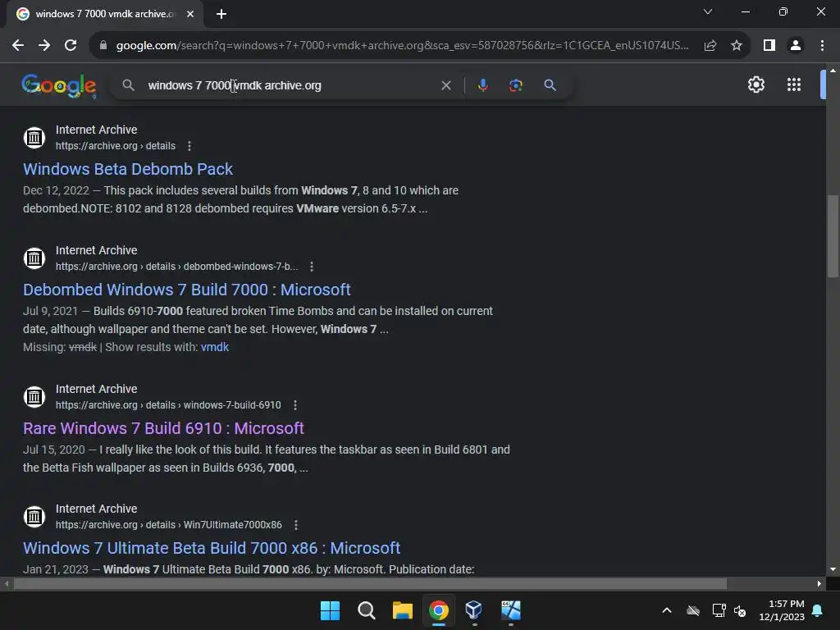The height and width of the screenshot is (630, 840).
Task: Open Google quick settings gear
Action: tap(756, 84)
